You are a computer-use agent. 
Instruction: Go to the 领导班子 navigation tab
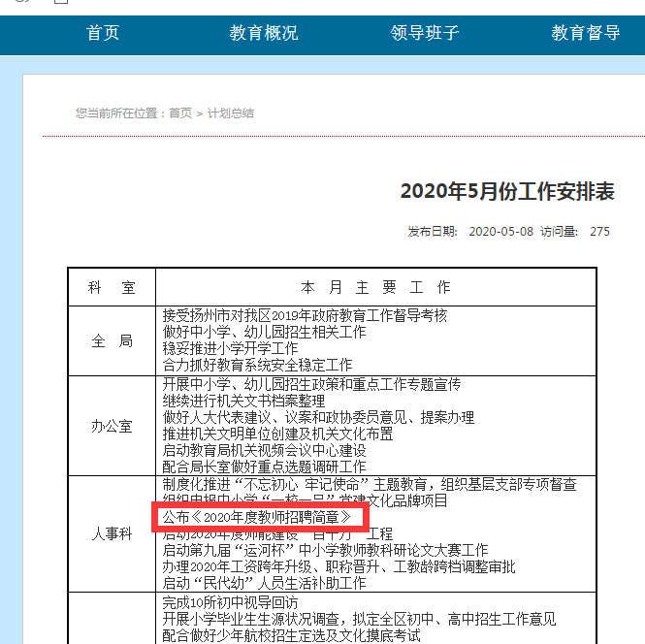tap(425, 33)
